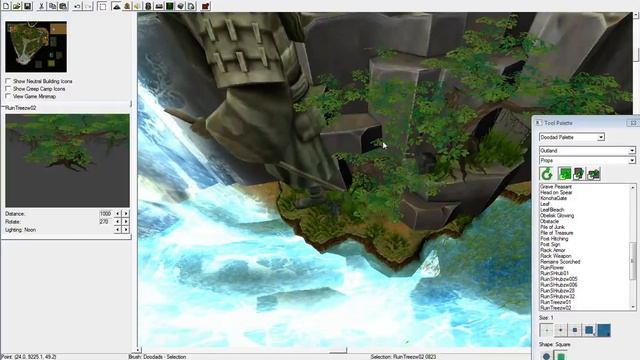
Task: Increase Rotate value with right arrow
Action: pyautogui.click(x=126, y=222)
